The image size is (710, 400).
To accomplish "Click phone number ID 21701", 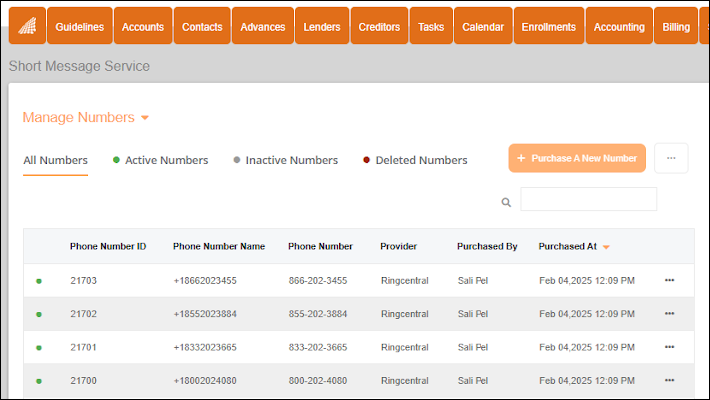I will click(x=83, y=347).
